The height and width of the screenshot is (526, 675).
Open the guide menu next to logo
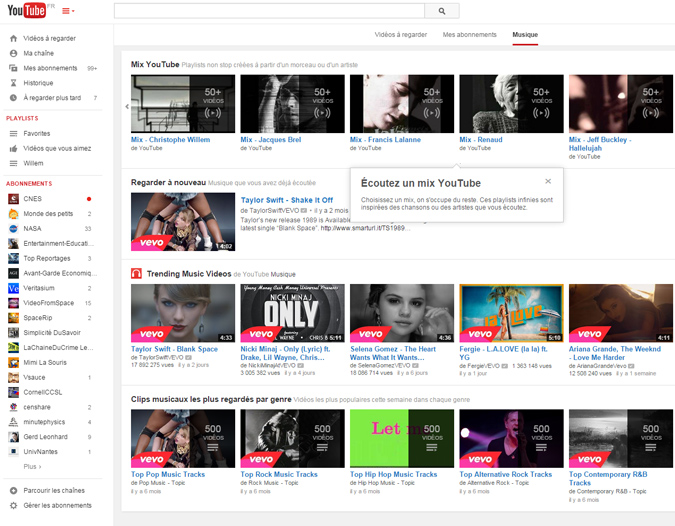click(68, 11)
